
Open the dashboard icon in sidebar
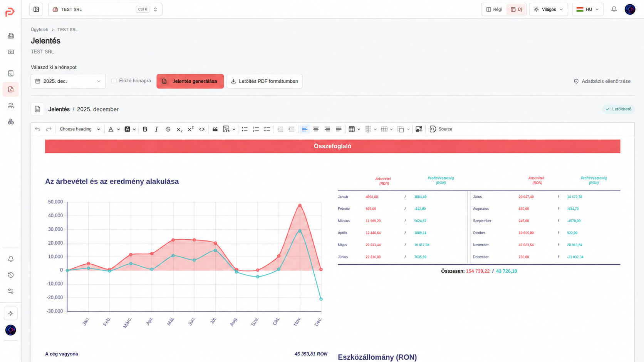pyautogui.click(x=11, y=36)
